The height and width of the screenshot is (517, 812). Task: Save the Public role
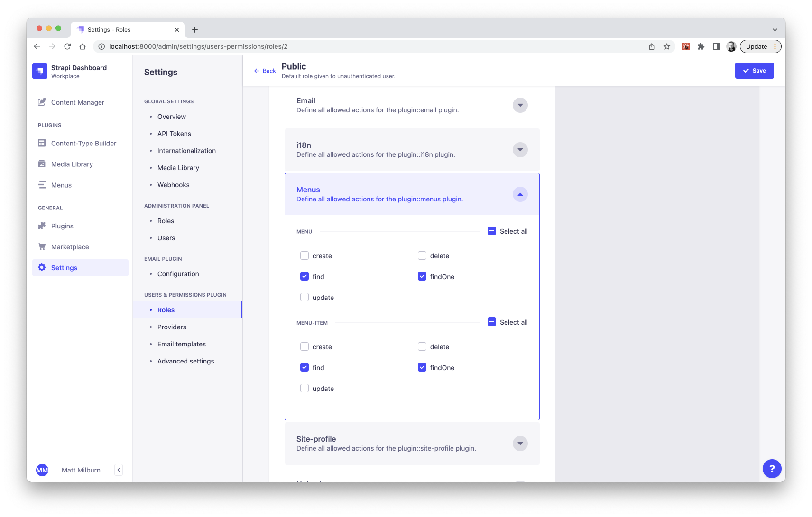pyautogui.click(x=755, y=71)
